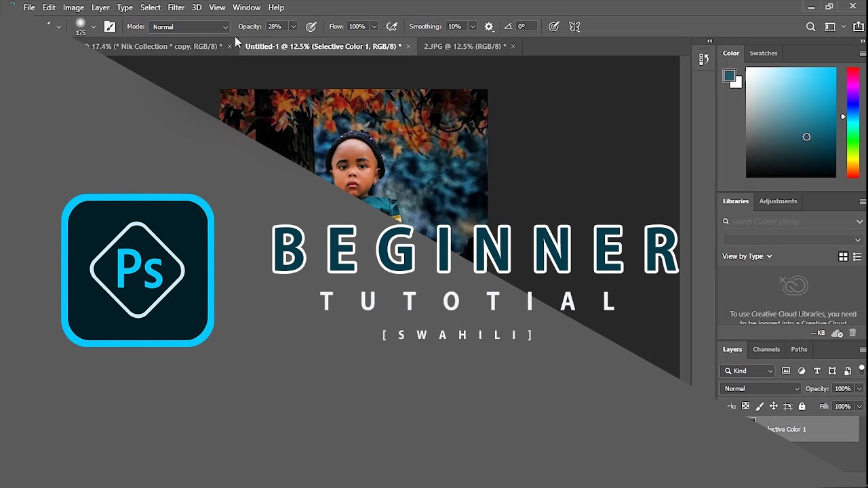
Task: Open the Color panel menu icon
Action: tap(863, 54)
